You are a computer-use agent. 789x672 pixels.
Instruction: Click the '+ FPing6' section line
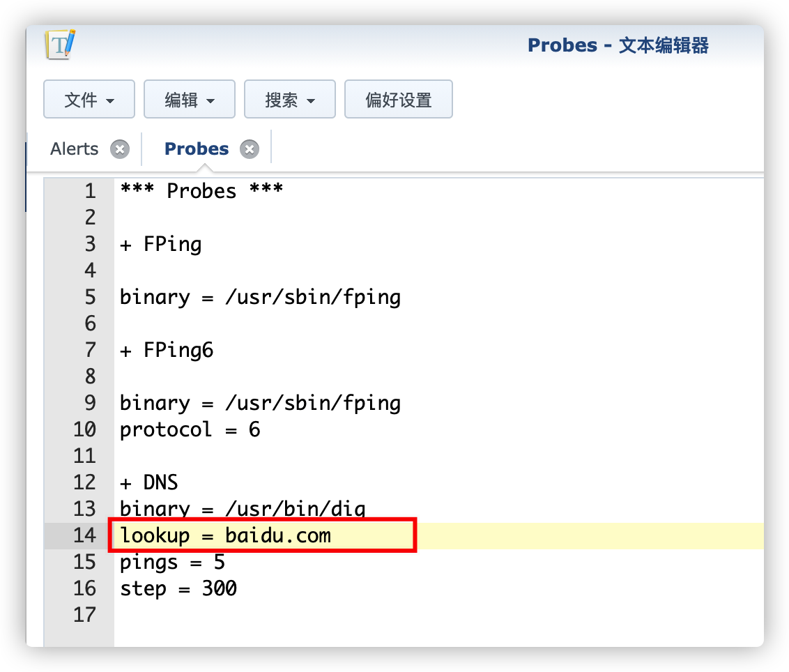coord(167,350)
